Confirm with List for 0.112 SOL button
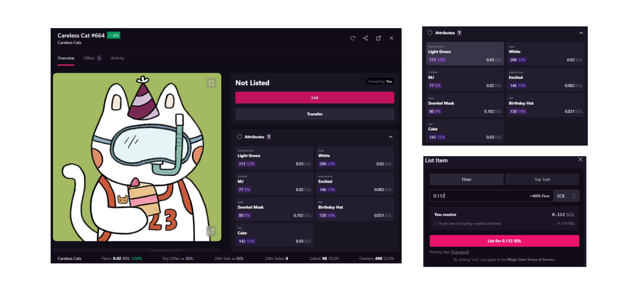Viewport: 644px width, 293px height. pos(504,241)
